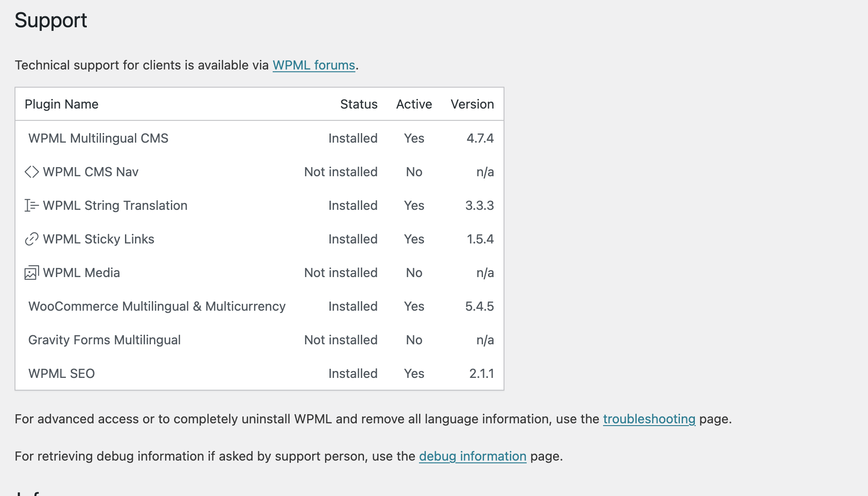Select the WPML Multilingual CMS row name
868x496 pixels.
click(98, 138)
